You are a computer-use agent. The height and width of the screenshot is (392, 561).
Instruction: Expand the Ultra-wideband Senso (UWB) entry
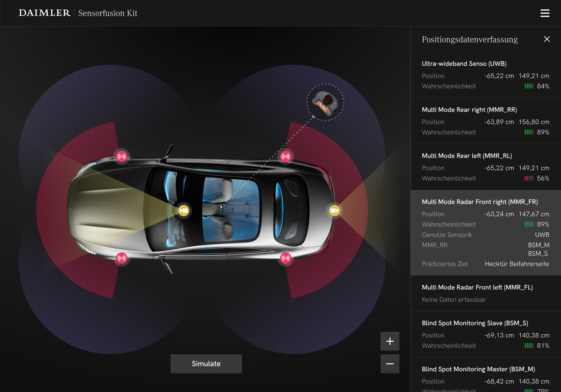pos(464,63)
